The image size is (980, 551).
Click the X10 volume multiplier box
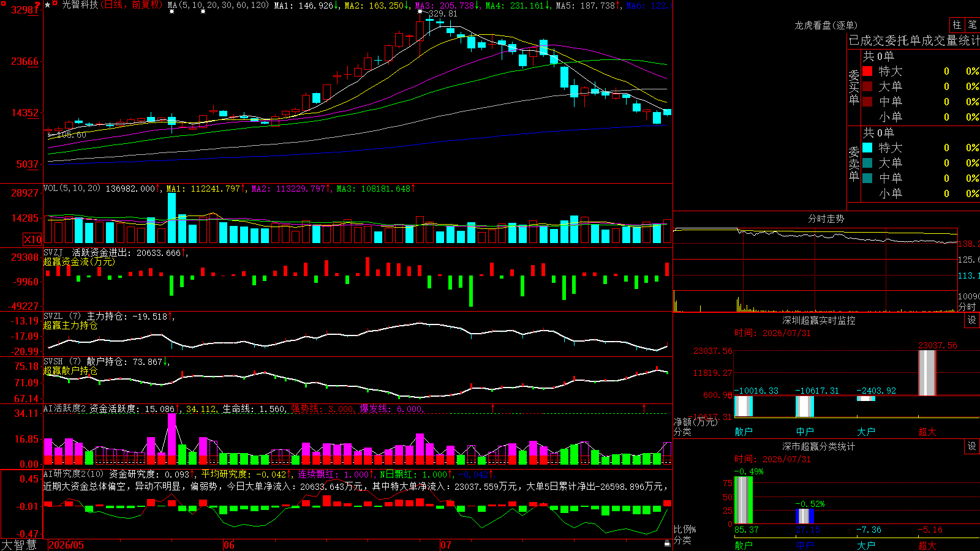[32, 239]
